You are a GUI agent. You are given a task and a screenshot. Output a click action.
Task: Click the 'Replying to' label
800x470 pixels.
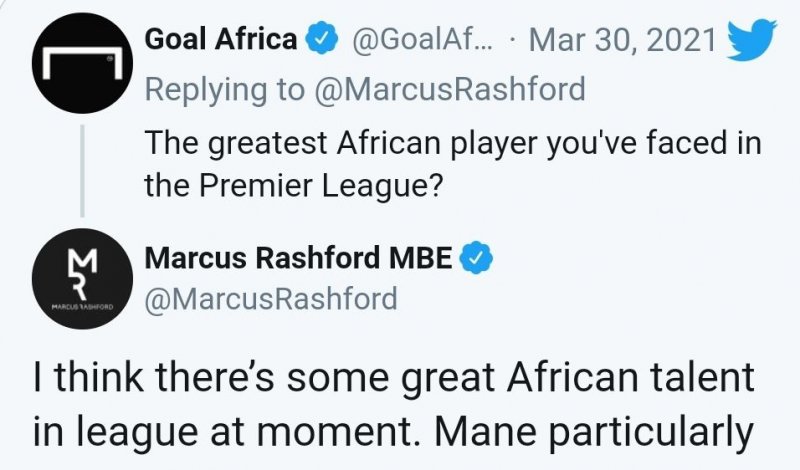(x=225, y=89)
